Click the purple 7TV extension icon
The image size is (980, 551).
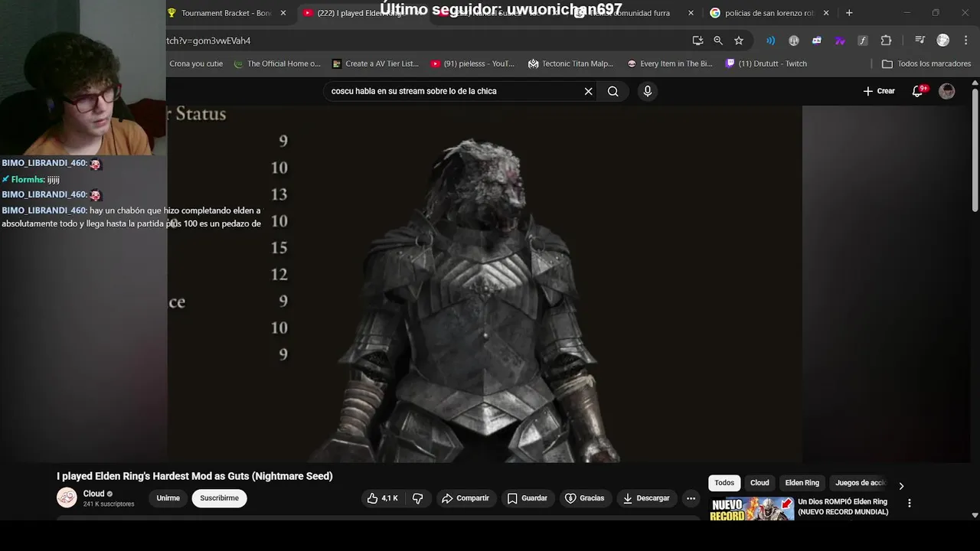click(x=840, y=41)
